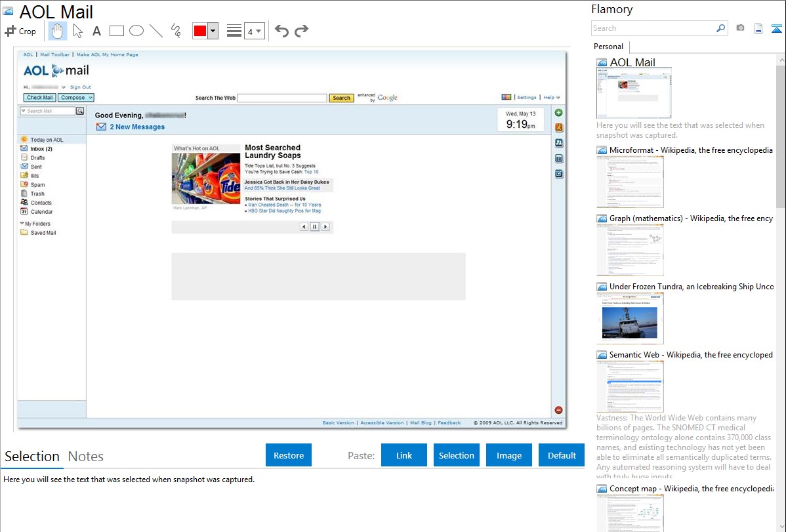
Task: Click the blue to-do checkmark icon
Action: coord(559,173)
